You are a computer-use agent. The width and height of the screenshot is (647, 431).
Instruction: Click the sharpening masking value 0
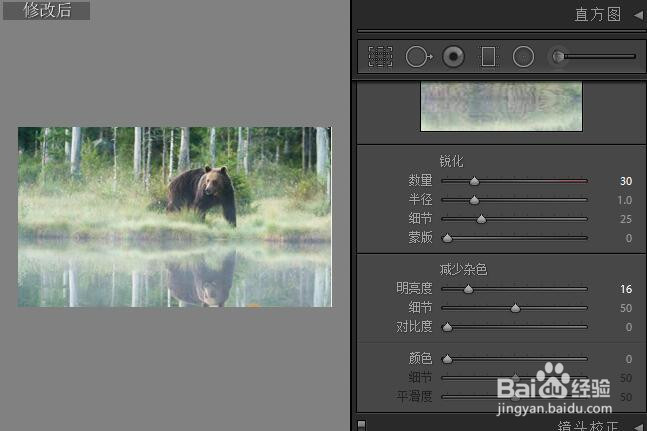click(x=628, y=238)
